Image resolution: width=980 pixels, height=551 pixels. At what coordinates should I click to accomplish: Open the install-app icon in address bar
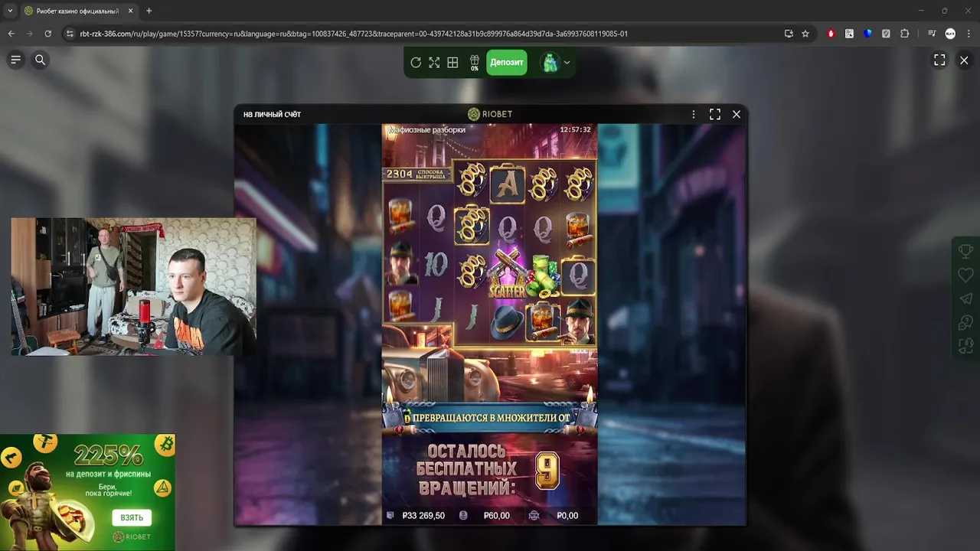coord(789,34)
